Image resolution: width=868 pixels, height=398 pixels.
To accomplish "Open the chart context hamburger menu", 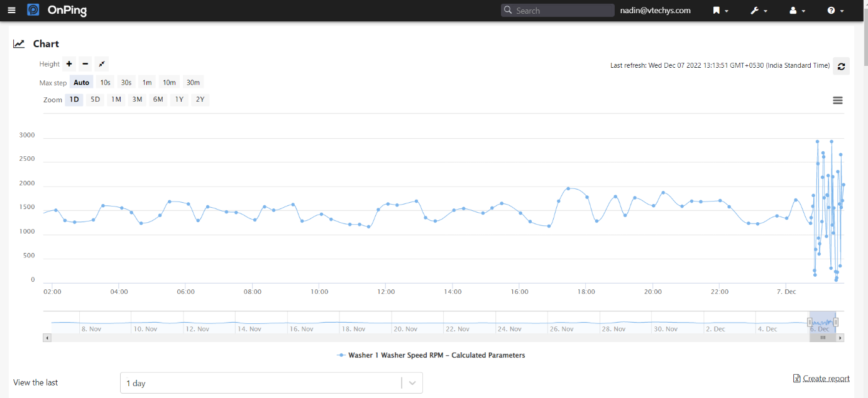I will [837, 100].
